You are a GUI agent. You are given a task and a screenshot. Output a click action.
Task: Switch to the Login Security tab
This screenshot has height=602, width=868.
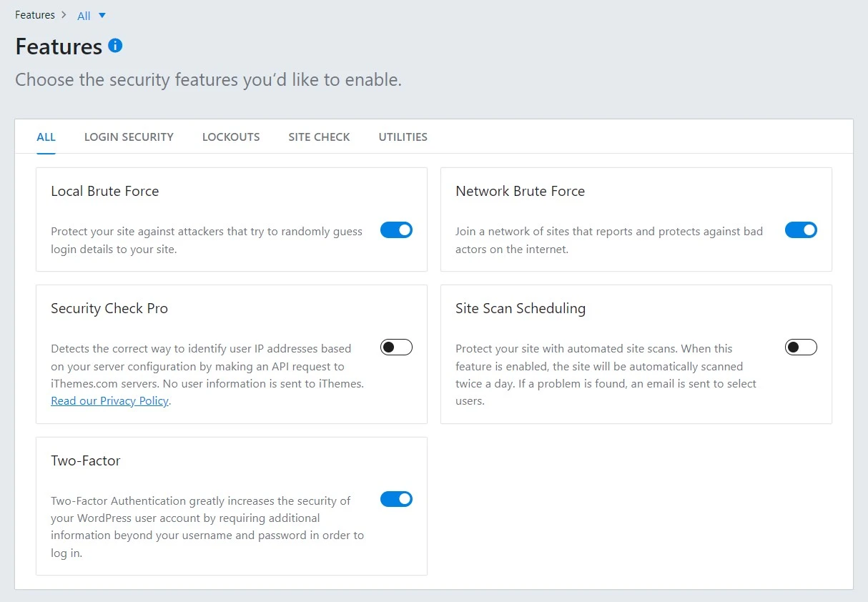coord(129,137)
